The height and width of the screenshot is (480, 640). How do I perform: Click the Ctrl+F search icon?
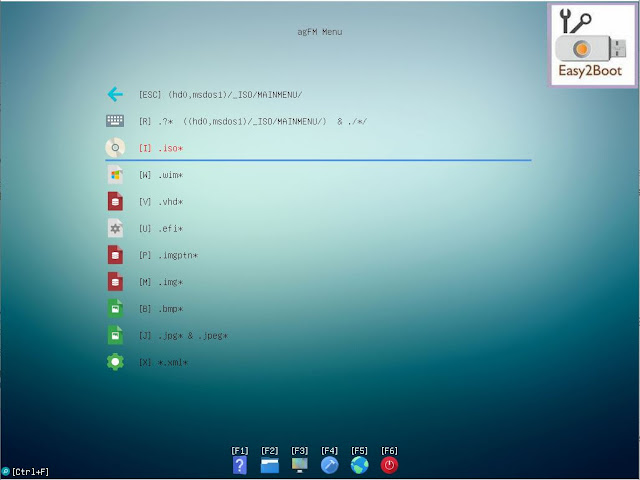click(5, 472)
